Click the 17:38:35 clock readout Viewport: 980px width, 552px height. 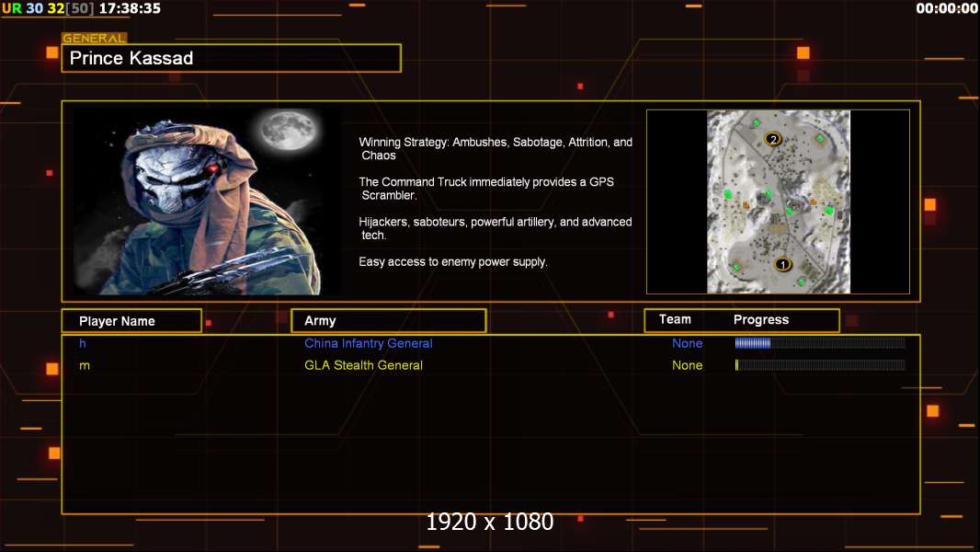[130, 8]
